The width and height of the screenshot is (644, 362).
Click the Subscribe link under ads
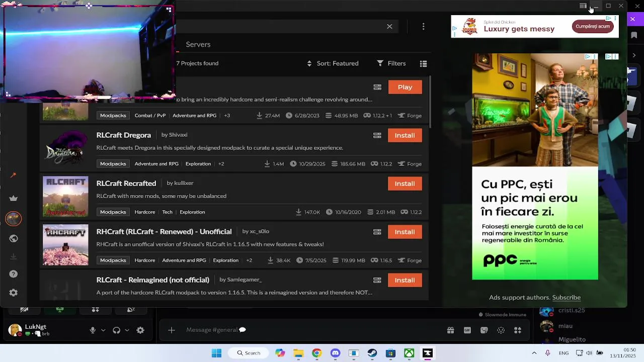(x=567, y=297)
